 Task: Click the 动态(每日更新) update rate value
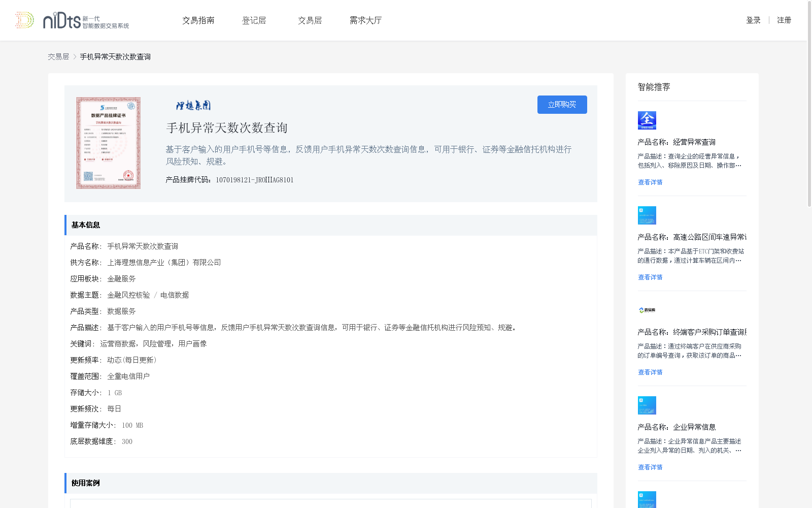[132, 360]
